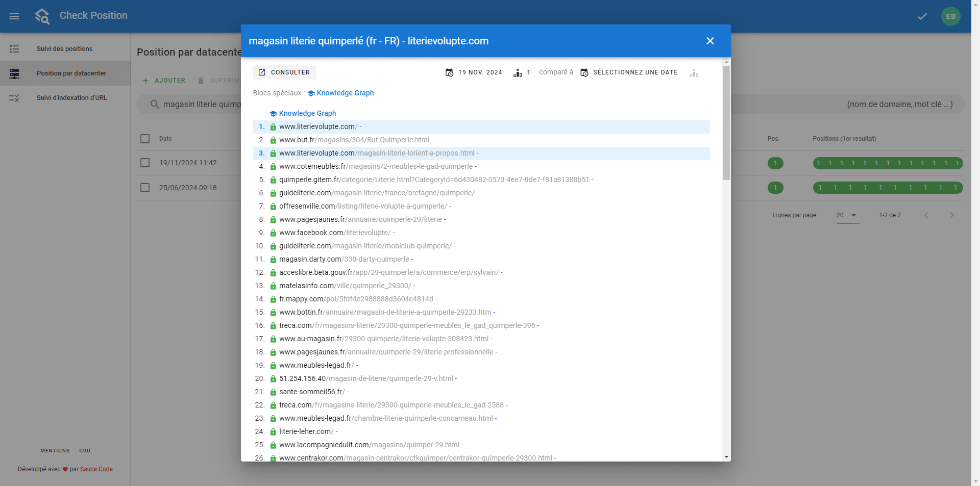The height and width of the screenshot is (486, 980).
Task: Click the Pos. badge for 19/11/2024 row
Action: pos(775,163)
